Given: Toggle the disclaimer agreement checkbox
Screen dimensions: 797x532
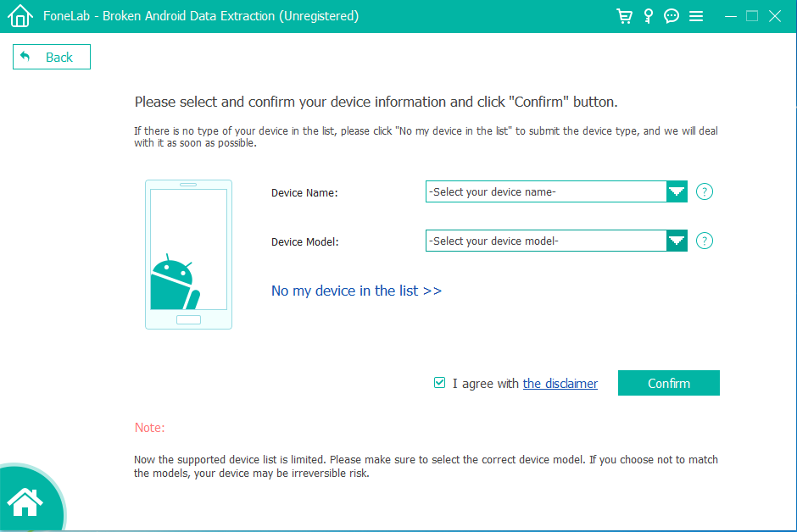Looking at the screenshot, I should point(440,383).
